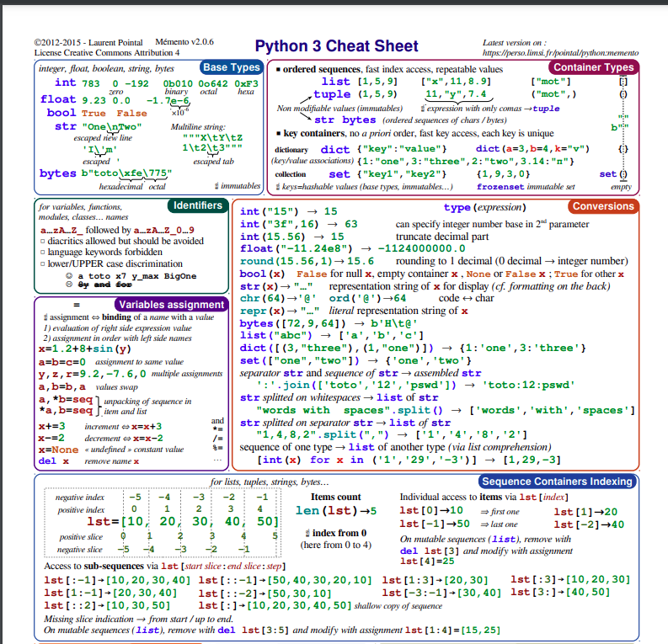668x644 pixels.
Task: Click "License Creative Commons Attribution 4" line
Action: (x=107, y=53)
